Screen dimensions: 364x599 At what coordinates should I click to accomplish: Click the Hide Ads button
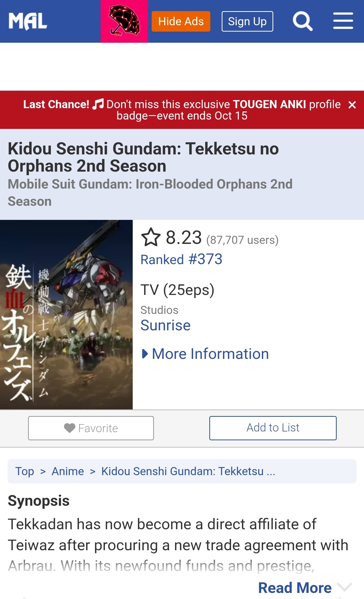(x=181, y=21)
